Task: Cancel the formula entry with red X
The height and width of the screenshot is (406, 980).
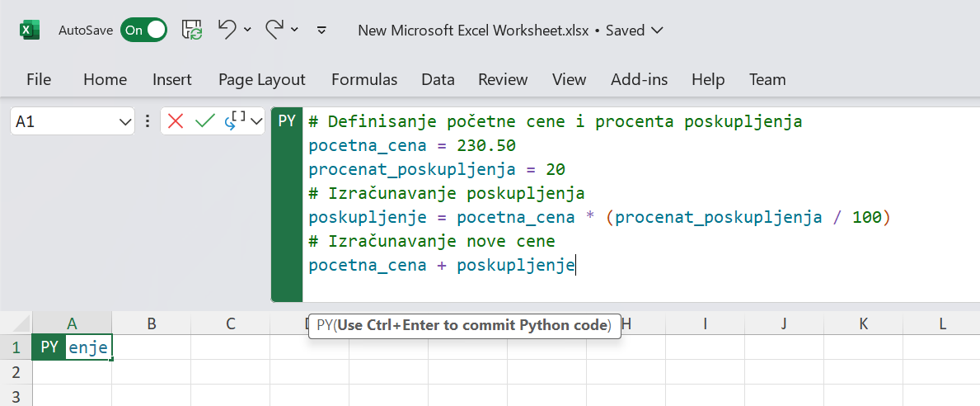Action: (x=176, y=121)
